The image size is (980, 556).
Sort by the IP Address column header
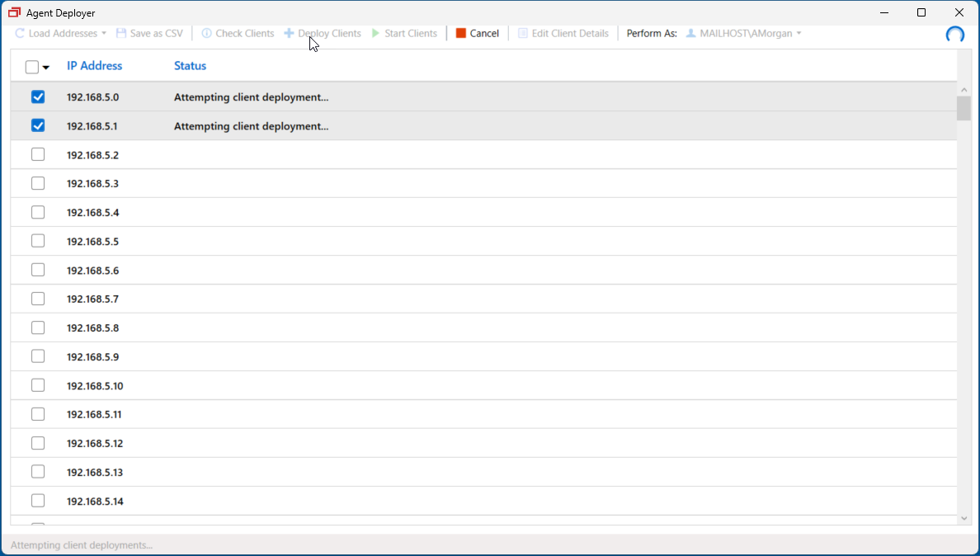(94, 66)
